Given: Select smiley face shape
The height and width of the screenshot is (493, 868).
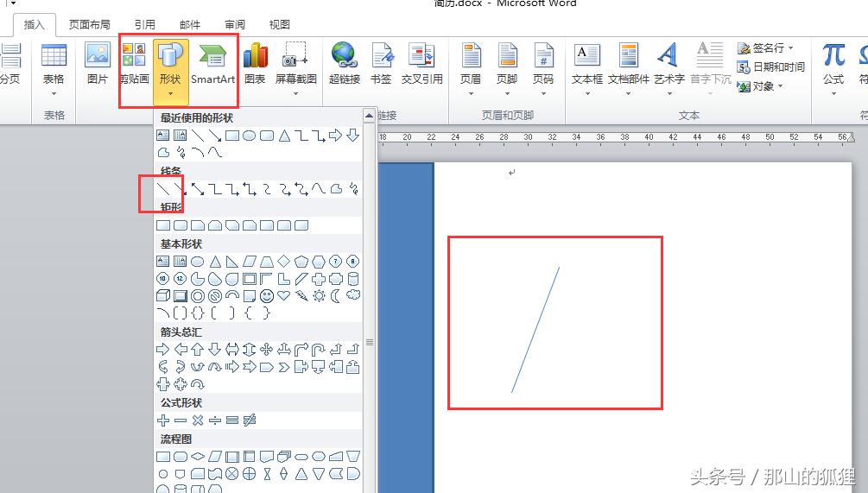Looking at the screenshot, I should tap(267, 296).
